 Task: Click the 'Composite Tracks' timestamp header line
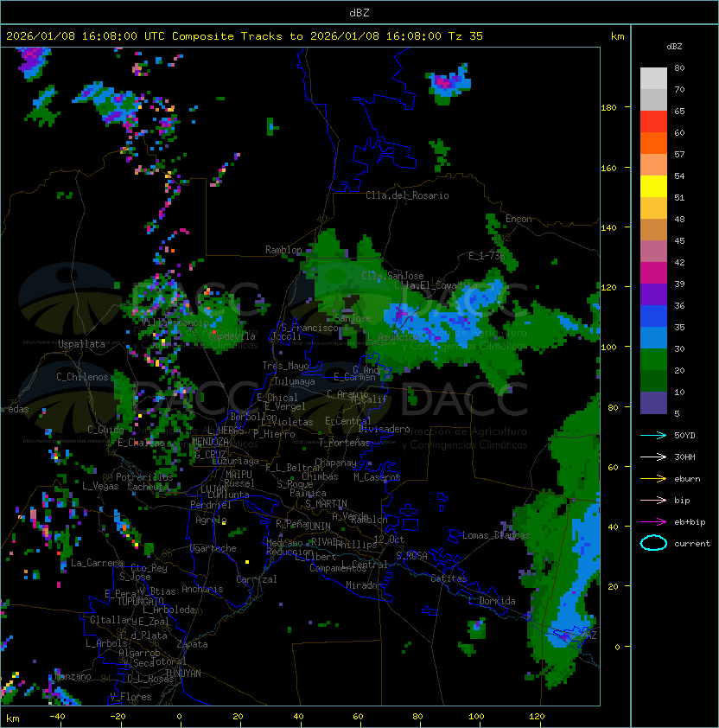(245, 36)
